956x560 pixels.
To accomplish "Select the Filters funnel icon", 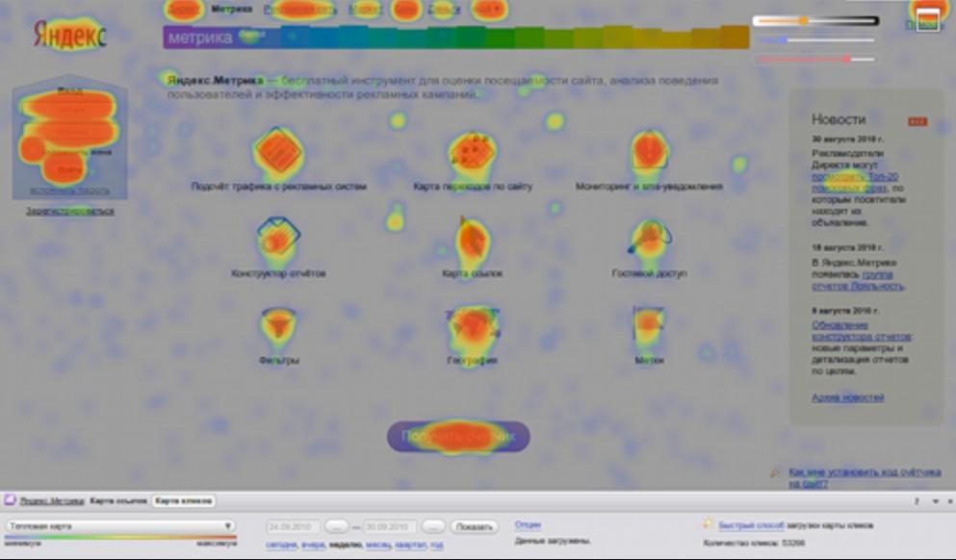I will pos(278,324).
